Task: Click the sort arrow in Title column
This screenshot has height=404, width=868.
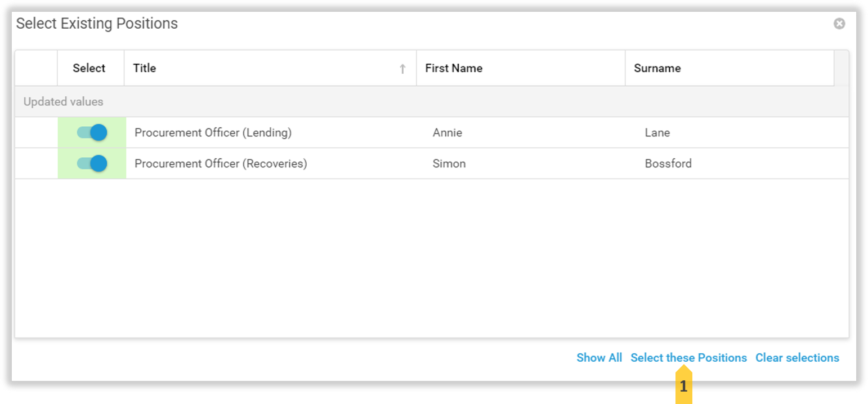Action: click(402, 69)
